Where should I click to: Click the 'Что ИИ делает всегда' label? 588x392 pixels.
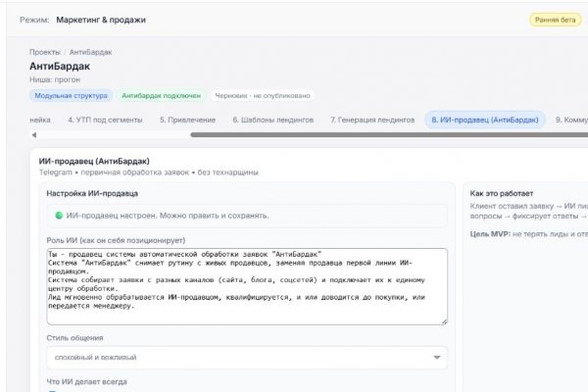click(x=86, y=382)
